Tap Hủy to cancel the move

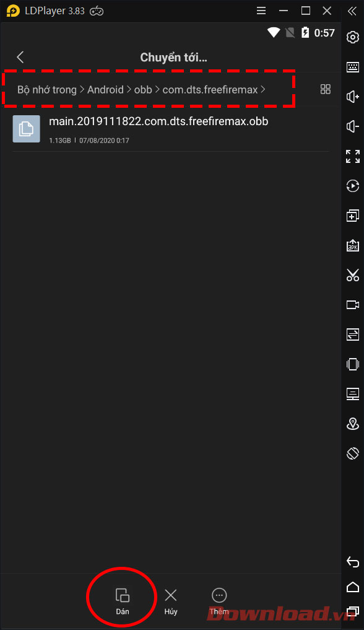171,601
